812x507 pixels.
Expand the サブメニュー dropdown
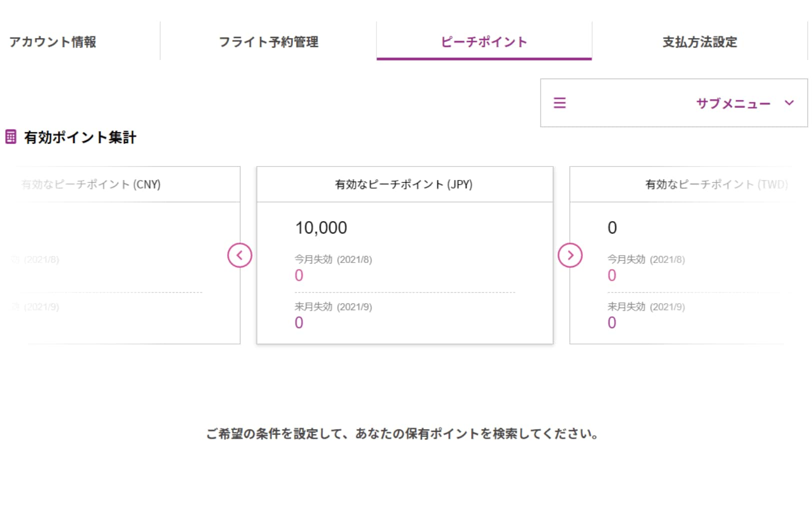674,103
